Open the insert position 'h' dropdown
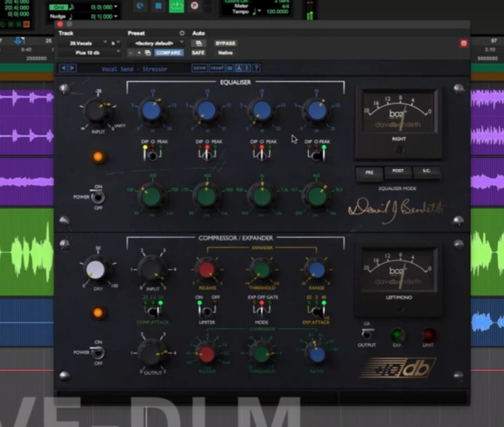The width and height of the screenshot is (504, 427). click(116, 43)
